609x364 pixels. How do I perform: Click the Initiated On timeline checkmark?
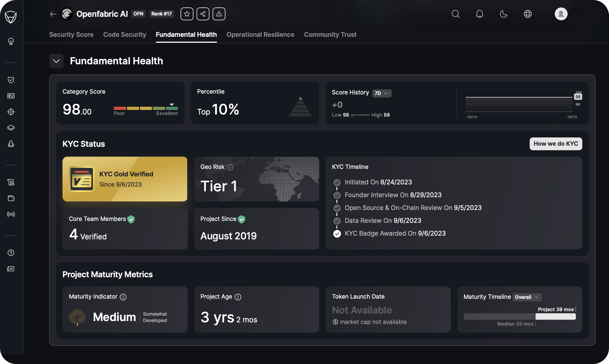pyautogui.click(x=337, y=183)
